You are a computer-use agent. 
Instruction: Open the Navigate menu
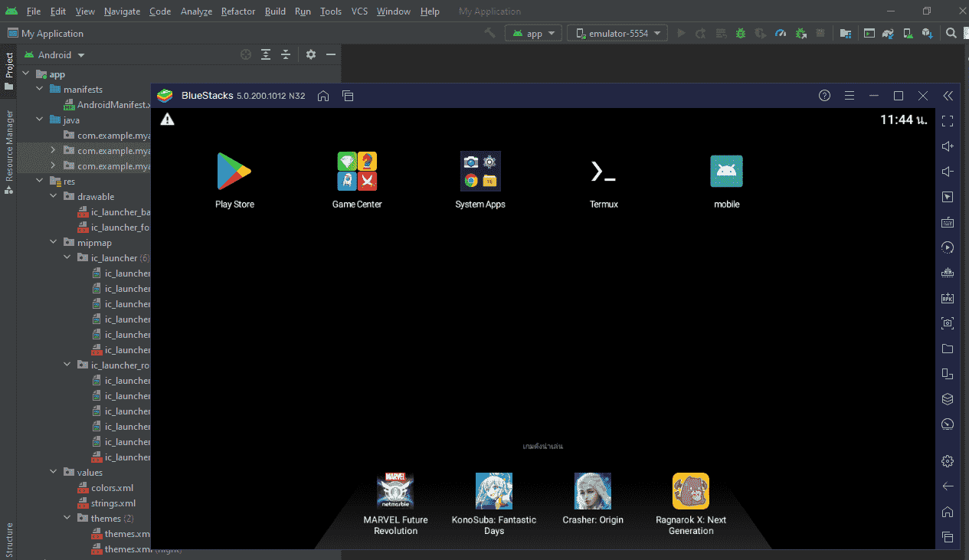point(123,11)
